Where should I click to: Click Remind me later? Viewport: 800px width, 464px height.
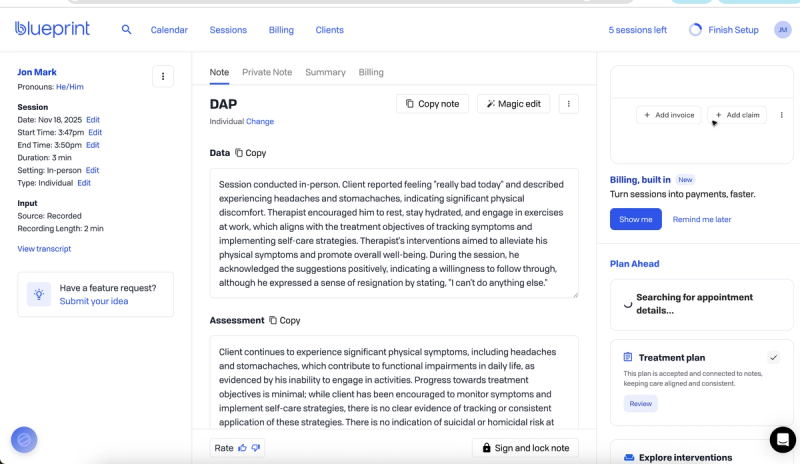[x=702, y=219]
